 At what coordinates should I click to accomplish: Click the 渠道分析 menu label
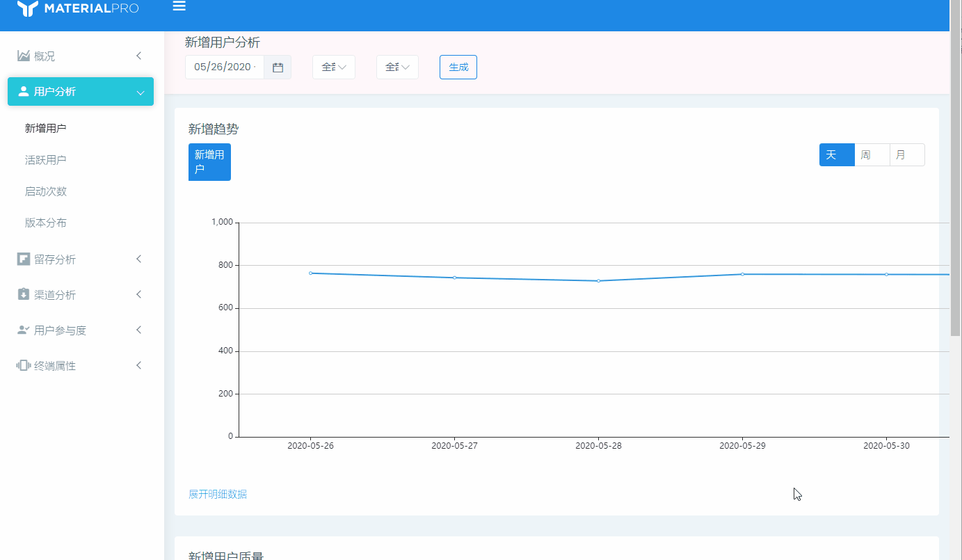(x=55, y=295)
